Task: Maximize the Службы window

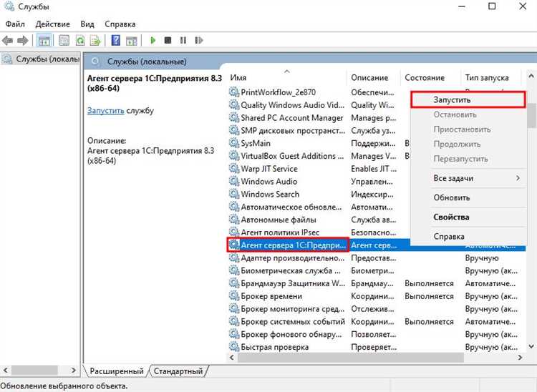Action: click(492, 6)
